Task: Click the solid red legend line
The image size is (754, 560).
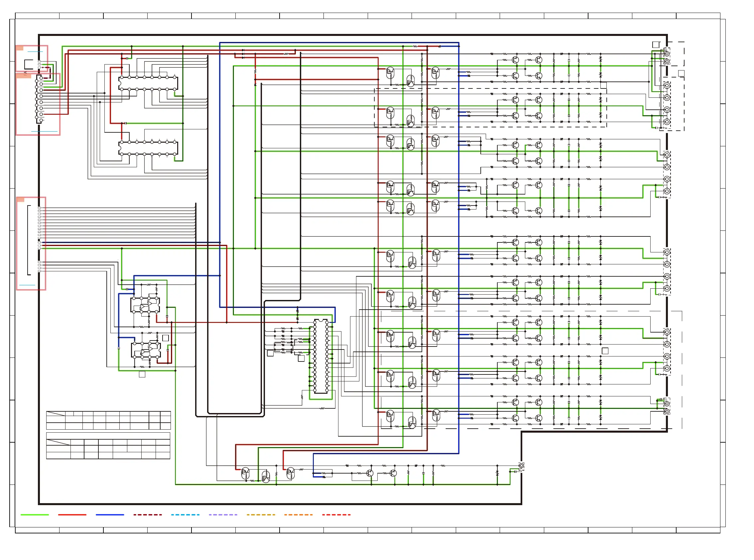Action: (72, 514)
